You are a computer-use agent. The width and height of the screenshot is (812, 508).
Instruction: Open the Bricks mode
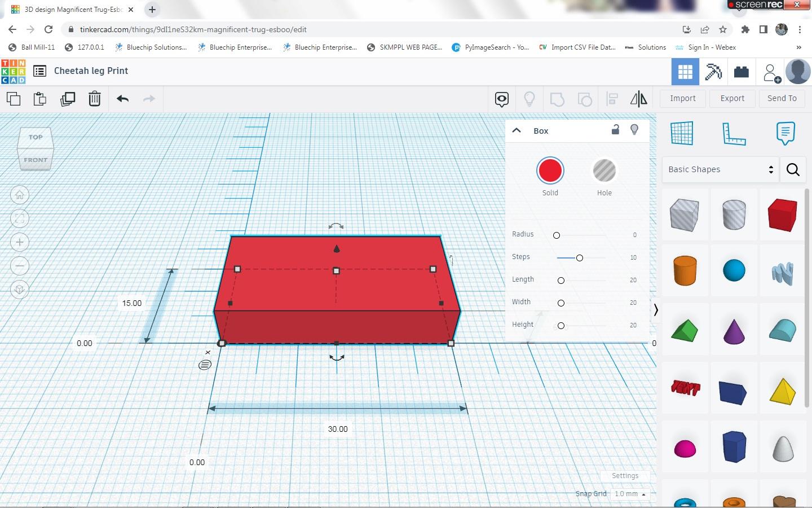pos(742,72)
